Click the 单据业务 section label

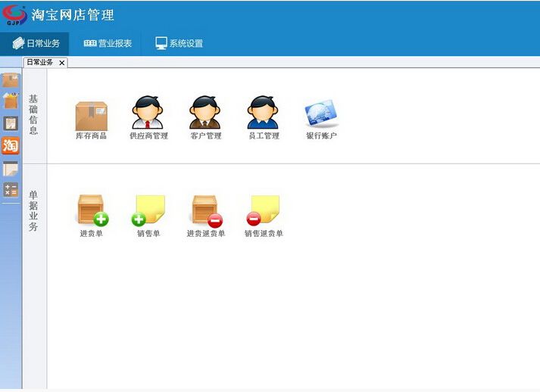coord(33,210)
